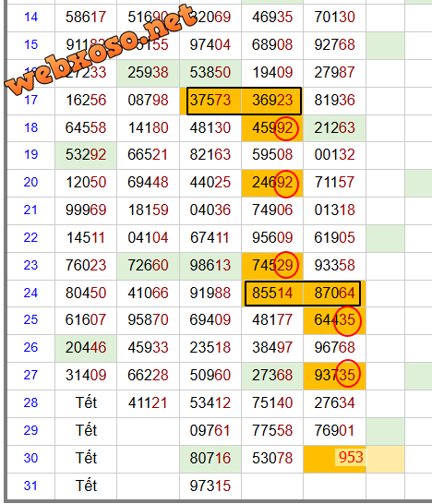Select orange cell 24692

pyautogui.click(x=272, y=182)
